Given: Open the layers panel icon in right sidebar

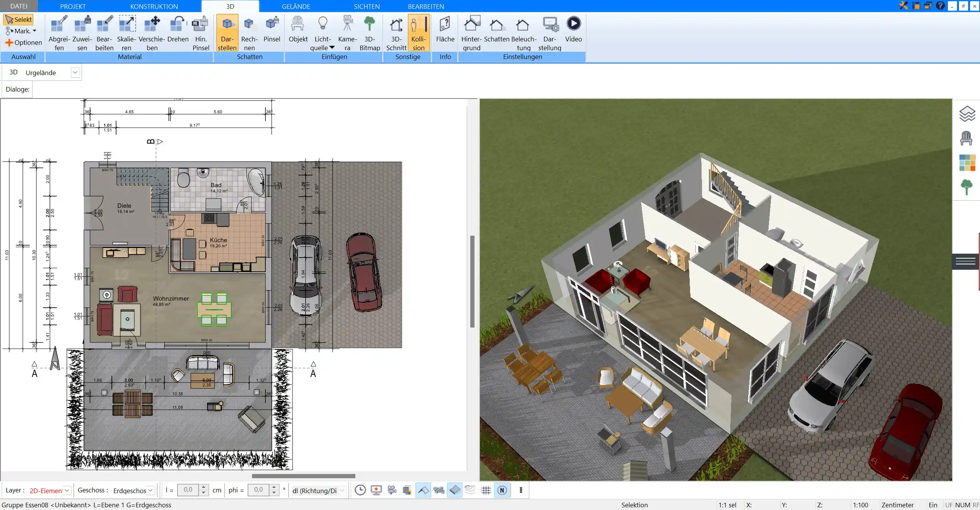Looking at the screenshot, I should [967, 114].
